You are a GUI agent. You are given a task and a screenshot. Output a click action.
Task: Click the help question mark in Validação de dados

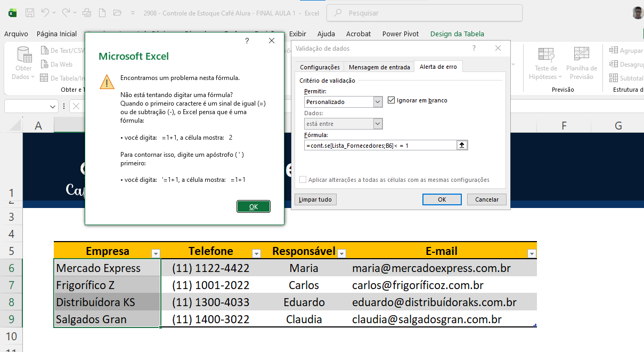(474, 48)
